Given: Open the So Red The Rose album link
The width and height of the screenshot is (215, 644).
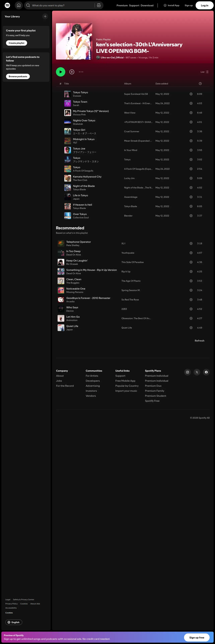Looking at the screenshot, I should click(130, 300).
